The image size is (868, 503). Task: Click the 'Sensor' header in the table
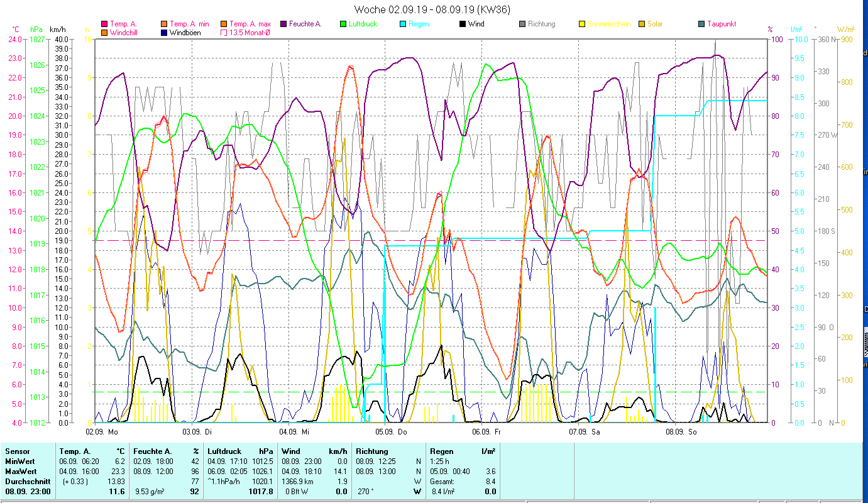pos(17,451)
